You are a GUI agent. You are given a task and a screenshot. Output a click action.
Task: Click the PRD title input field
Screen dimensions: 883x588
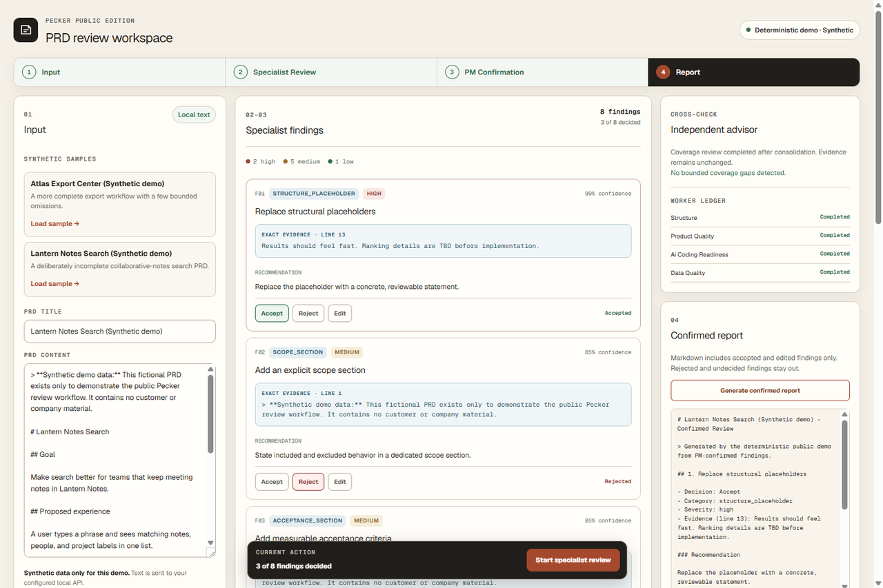pyautogui.click(x=120, y=332)
